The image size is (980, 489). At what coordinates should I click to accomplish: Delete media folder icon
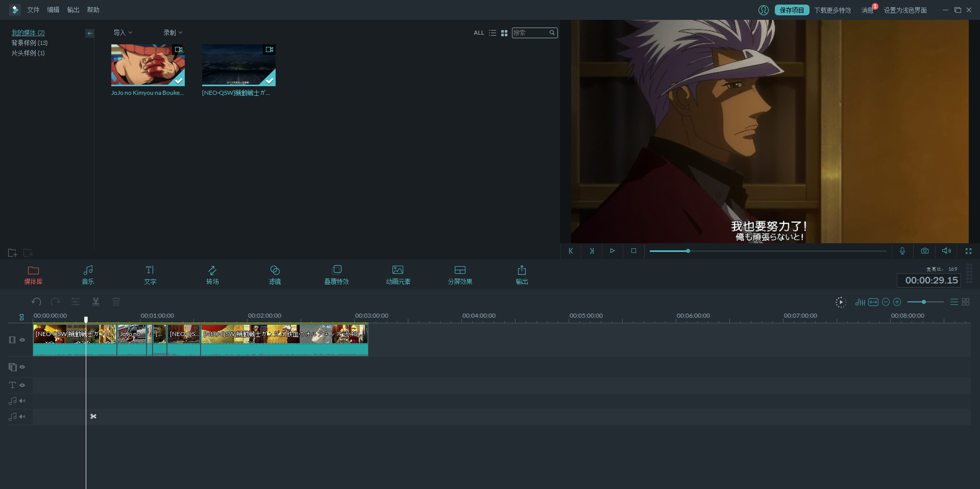[28, 252]
